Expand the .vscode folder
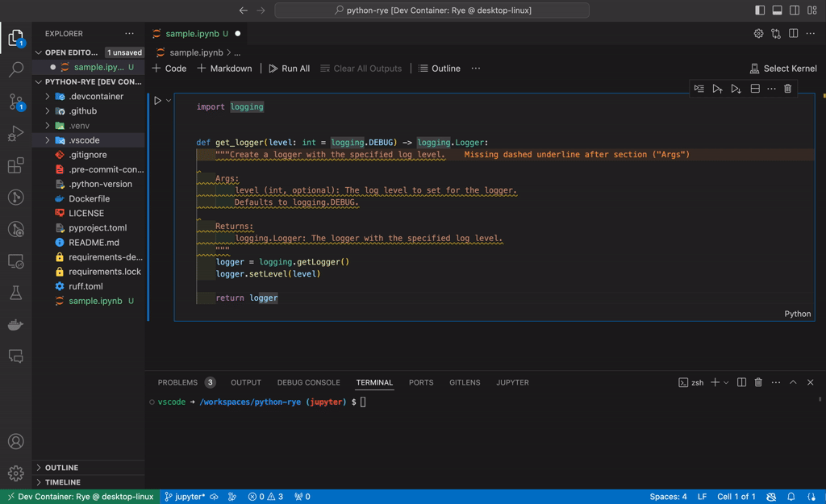The width and height of the screenshot is (826, 504). [48, 140]
